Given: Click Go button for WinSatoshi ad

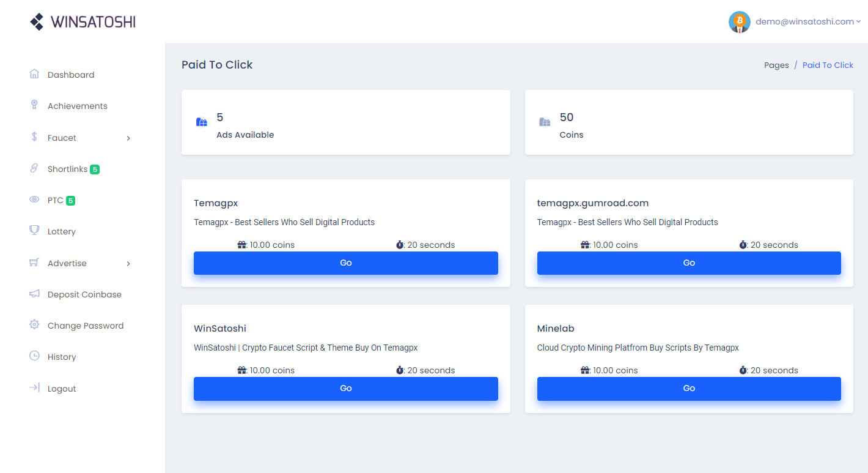Looking at the screenshot, I should (346, 389).
